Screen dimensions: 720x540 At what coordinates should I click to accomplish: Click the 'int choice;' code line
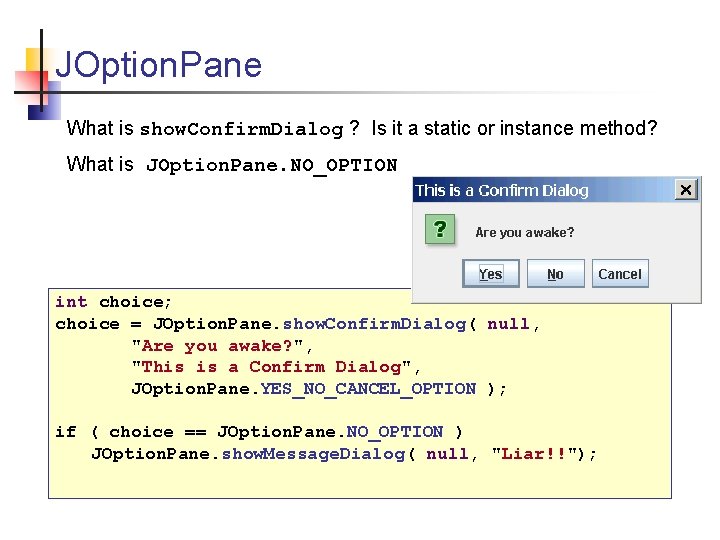point(113,302)
